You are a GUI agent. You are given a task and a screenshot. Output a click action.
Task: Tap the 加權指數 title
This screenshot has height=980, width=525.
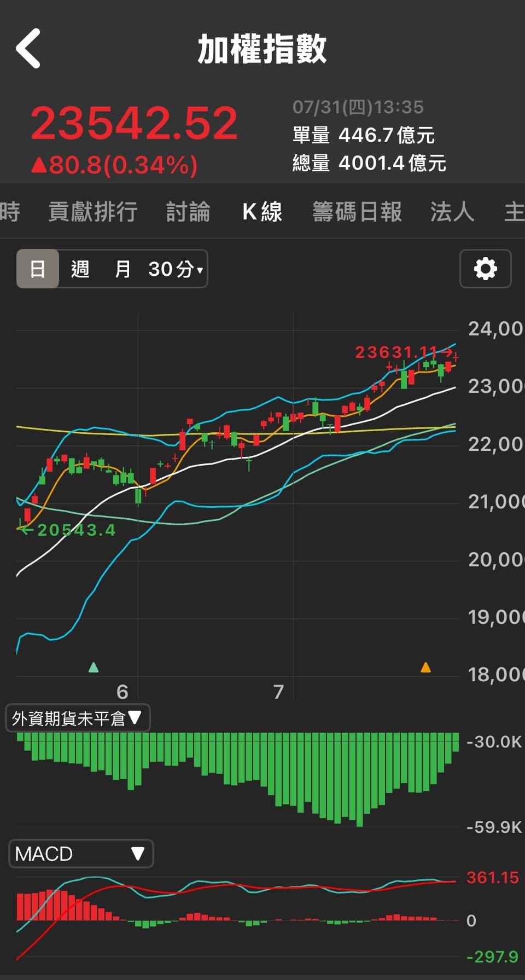click(x=262, y=49)
